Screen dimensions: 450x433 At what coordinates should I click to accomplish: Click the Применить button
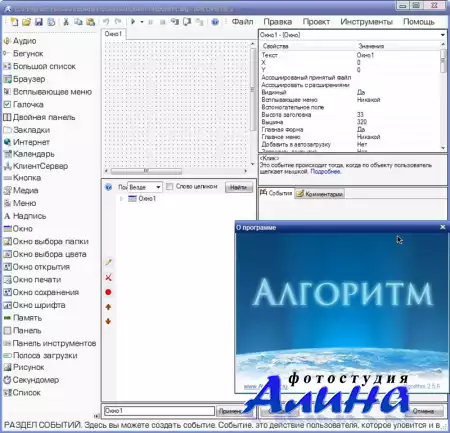coord(233,411)
